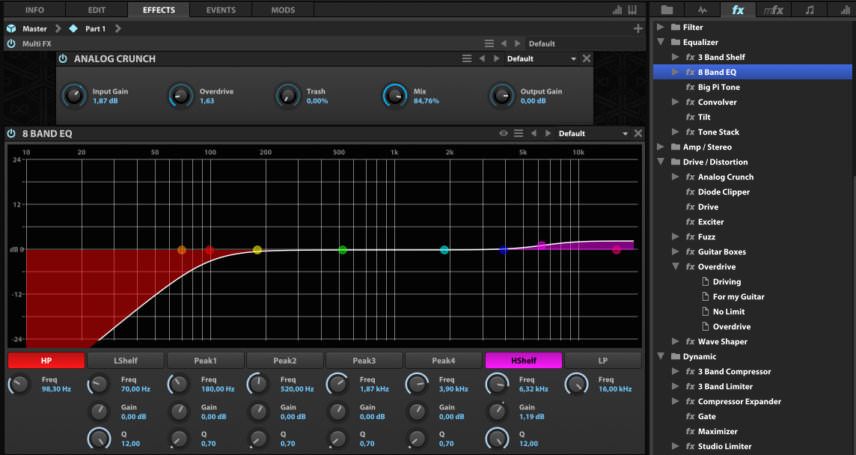Remove 8 Band EQ with X icon
The width and height of the screenshot is (856, 455).
[638, 133]
